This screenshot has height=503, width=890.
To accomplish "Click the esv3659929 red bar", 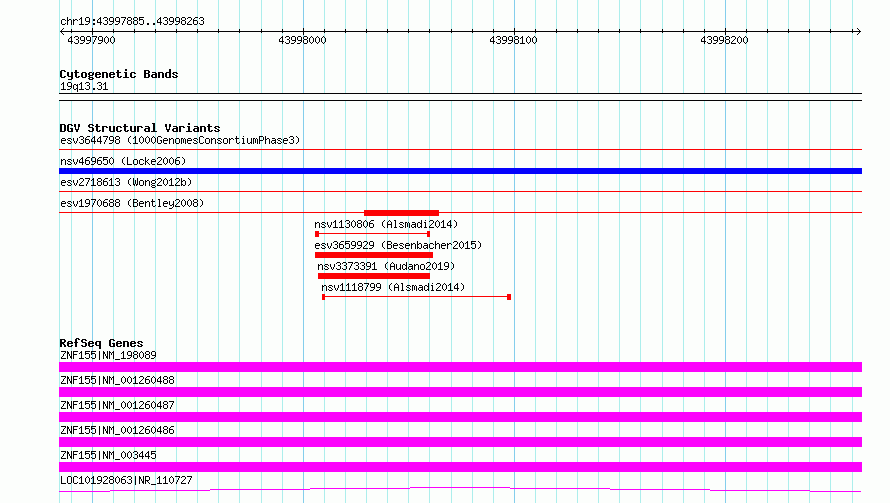I will 374,255.
